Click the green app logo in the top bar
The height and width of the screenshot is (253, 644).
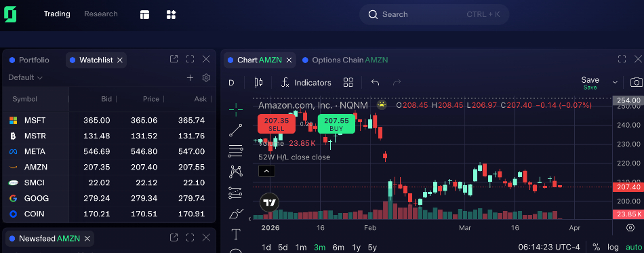click(10, 14)
